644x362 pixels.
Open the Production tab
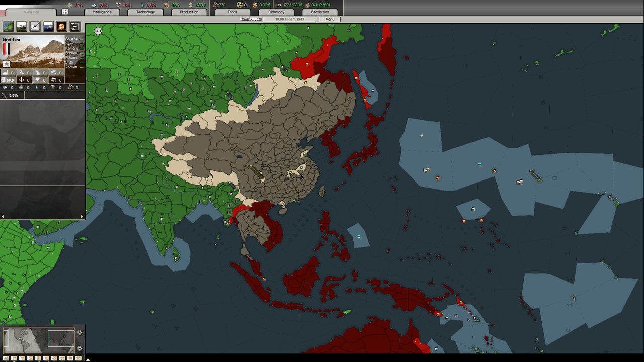point(189,12)
